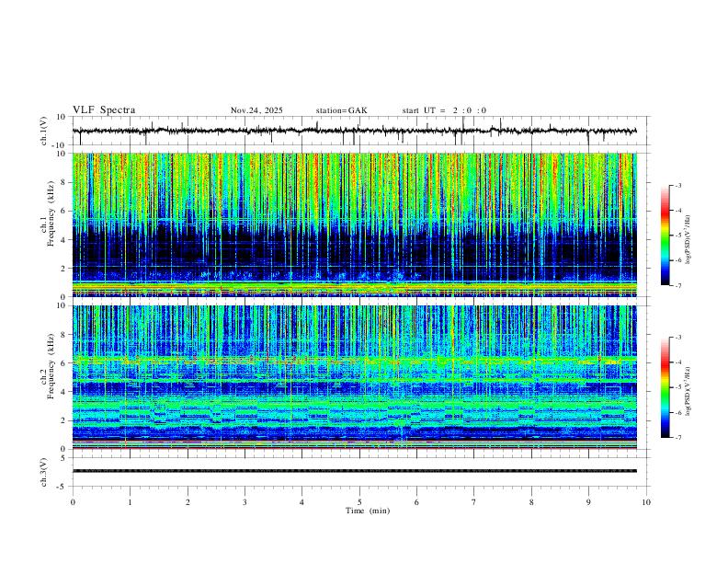Click the ch.1 voltage waveform trace panel
The height and width of the screenshot is (563, 728).
click(360, 131)
